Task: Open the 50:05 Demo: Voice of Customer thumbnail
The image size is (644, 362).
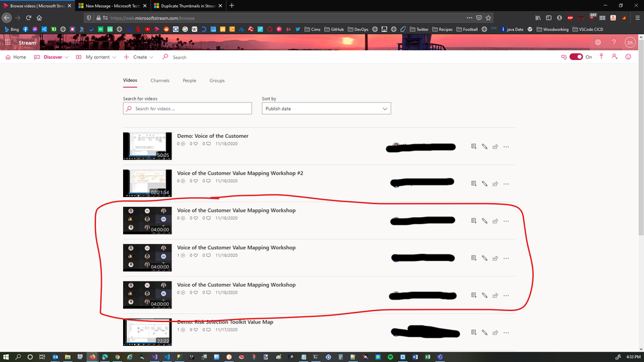Action: tap(147, 146)
